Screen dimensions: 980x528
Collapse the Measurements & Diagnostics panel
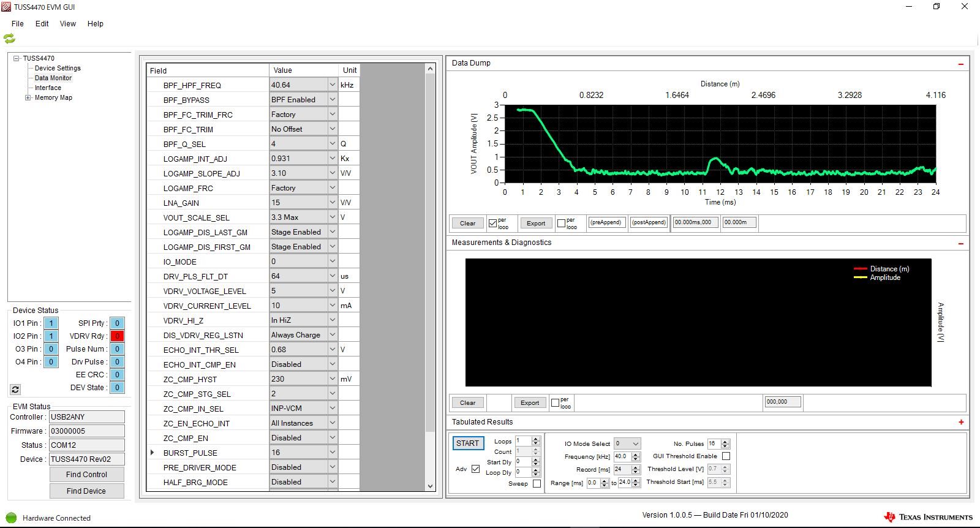[960, 243]
